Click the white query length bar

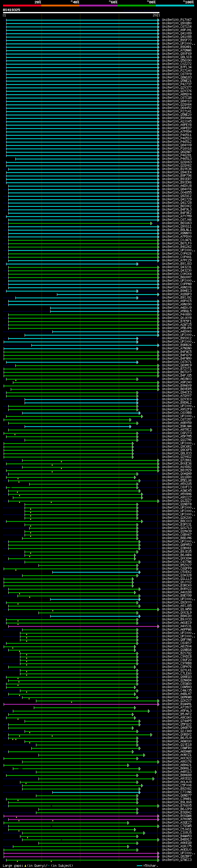coord(81,12)
